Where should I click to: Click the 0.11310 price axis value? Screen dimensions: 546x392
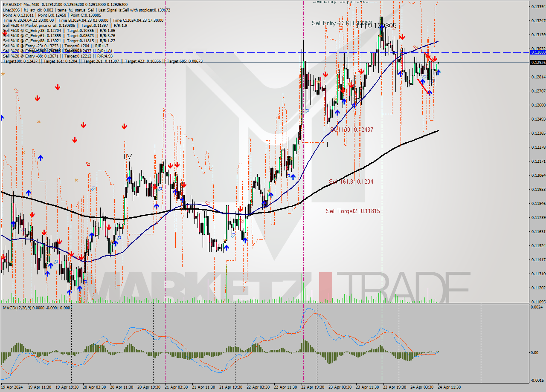538,274
